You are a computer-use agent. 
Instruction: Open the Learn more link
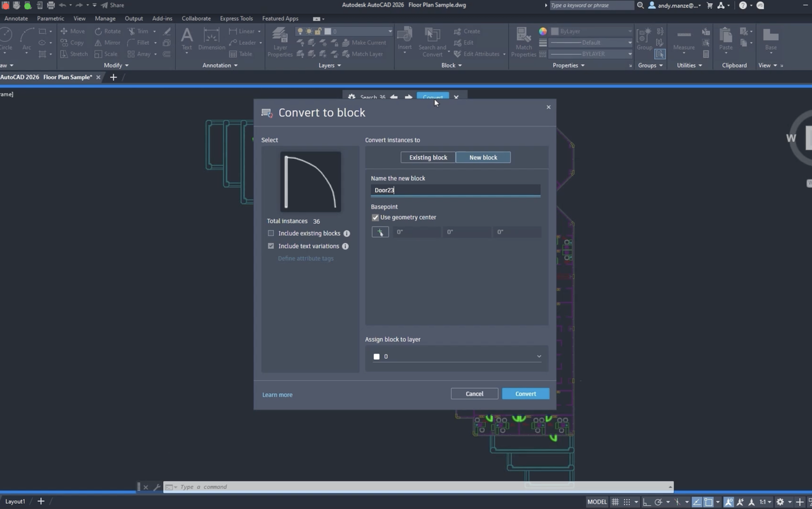click(278, 395)
